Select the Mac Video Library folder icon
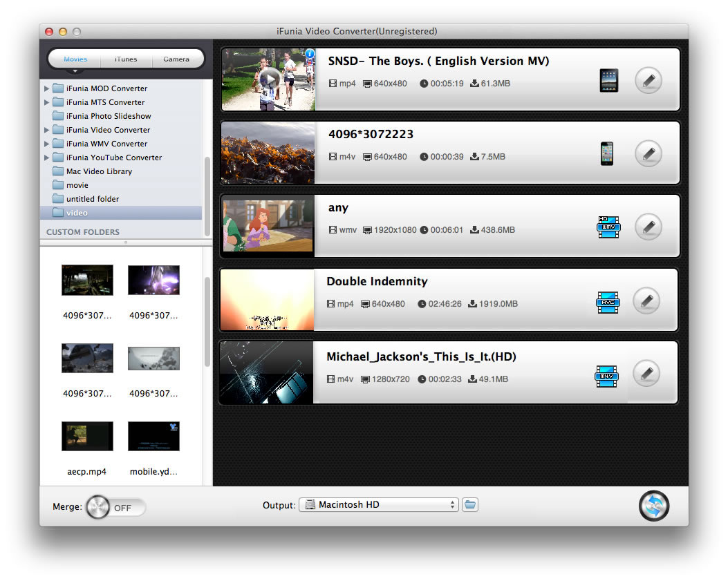 click(x=58, y=171)
